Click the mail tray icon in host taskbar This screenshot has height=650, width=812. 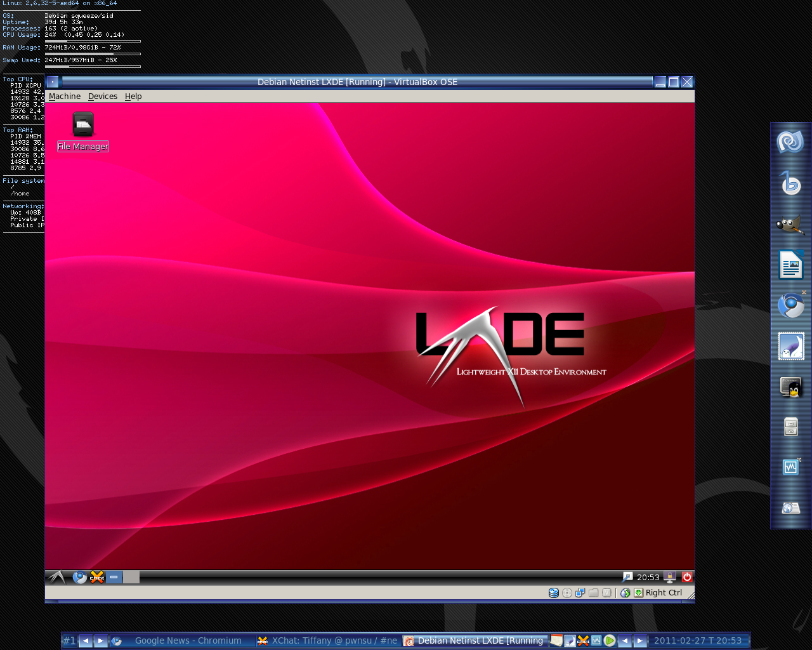570,640
